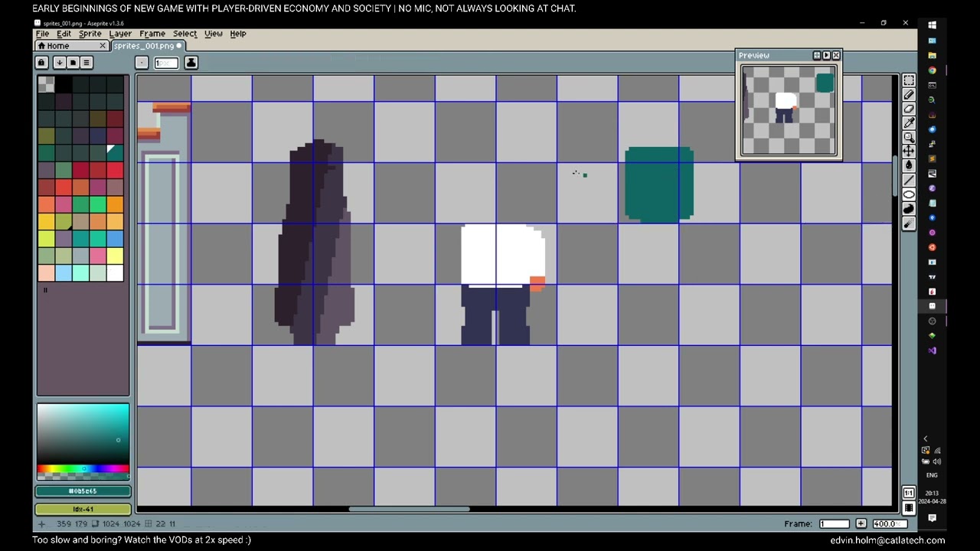The height and width of the screenshot is (551, 980).
Task: Click the Preview window thumbnail
Action: point(789,110)
